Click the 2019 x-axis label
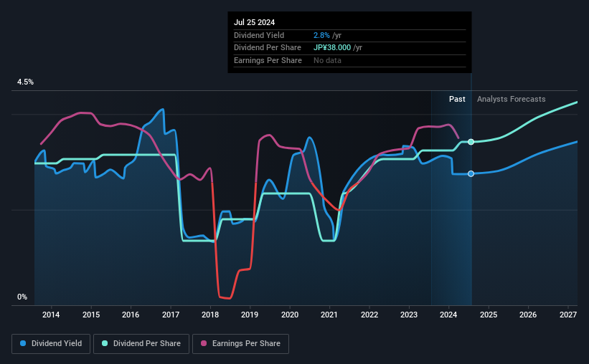 (250, 315)
